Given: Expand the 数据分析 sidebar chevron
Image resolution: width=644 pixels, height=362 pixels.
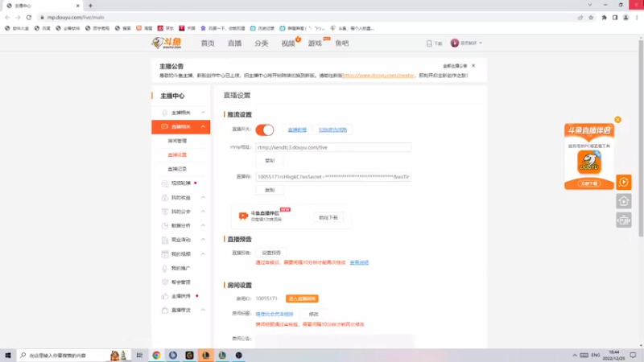Looking at the screenshot, I should tap(203, 225).
